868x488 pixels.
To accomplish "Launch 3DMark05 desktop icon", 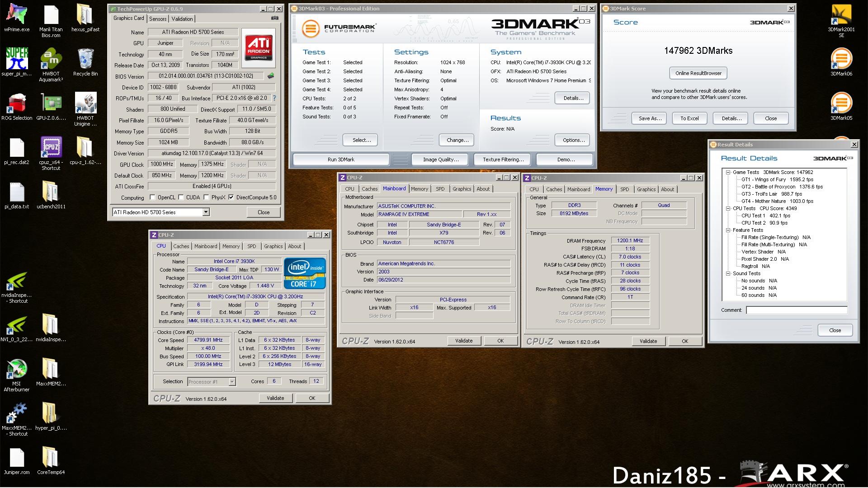I will [x=841, y=106].
